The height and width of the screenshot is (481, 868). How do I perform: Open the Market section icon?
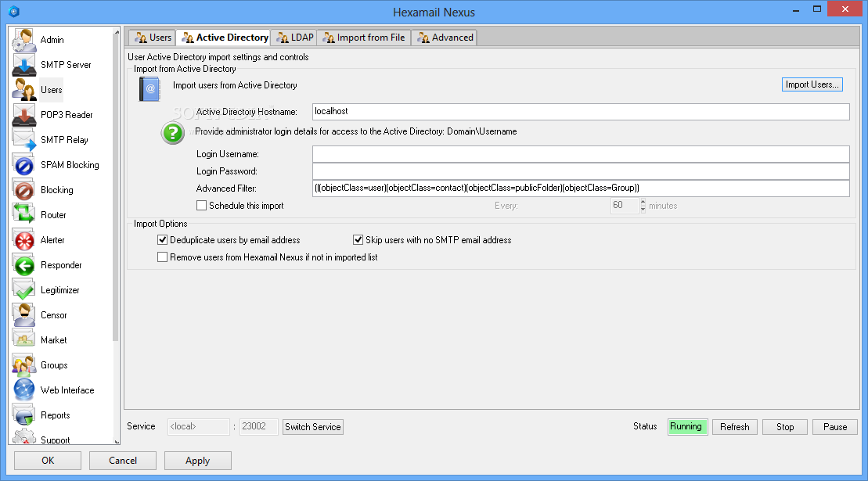24,340
